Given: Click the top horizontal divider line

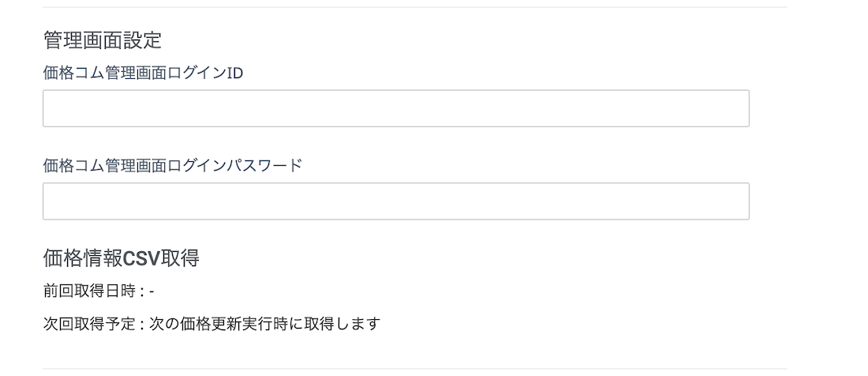Looking at the screenshot, I should pyautogui.click(x=414, y=7).
